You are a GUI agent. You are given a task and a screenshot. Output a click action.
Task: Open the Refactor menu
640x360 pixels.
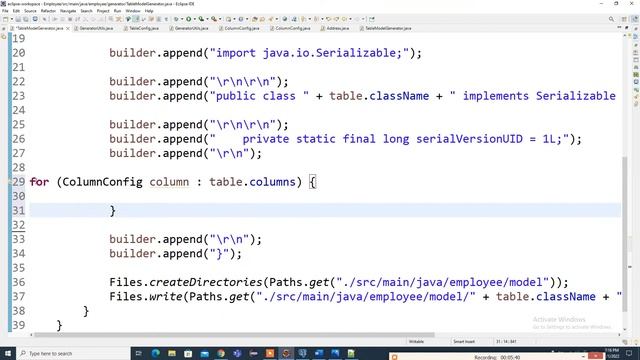pyautogui.click(x=48, y=11)
